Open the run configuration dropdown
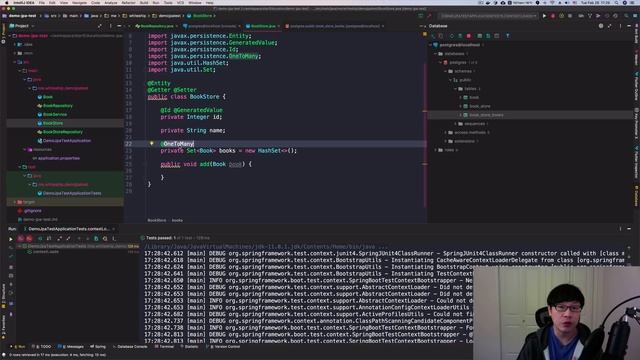The image size is (640, 360). click(488, 16)
